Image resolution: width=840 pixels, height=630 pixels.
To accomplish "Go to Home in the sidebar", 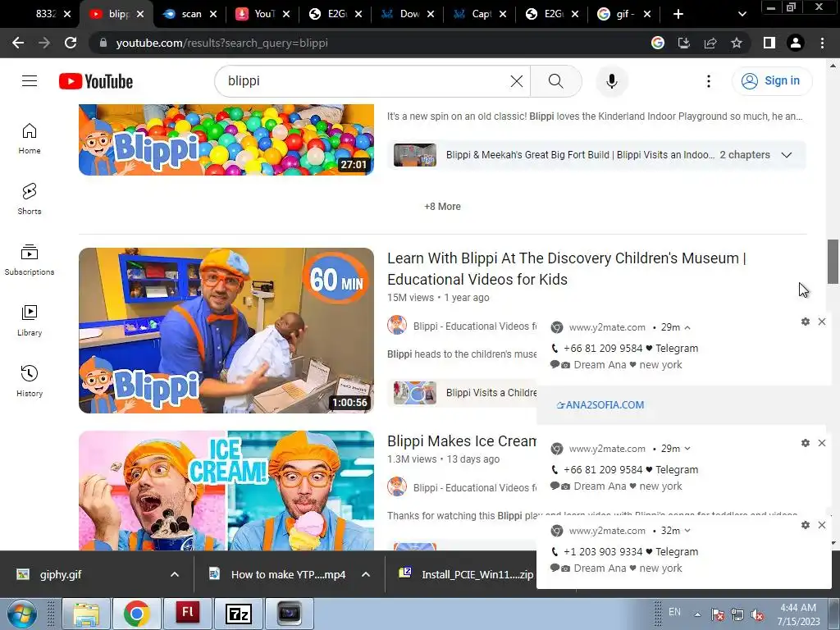I will pyautogui.click(x=30, y=138).
